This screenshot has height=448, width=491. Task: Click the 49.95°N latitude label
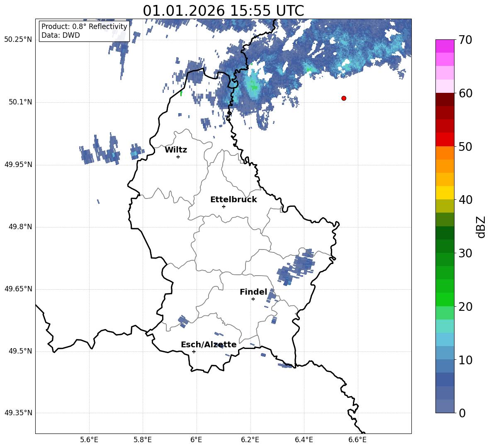[x=18, y=165]
